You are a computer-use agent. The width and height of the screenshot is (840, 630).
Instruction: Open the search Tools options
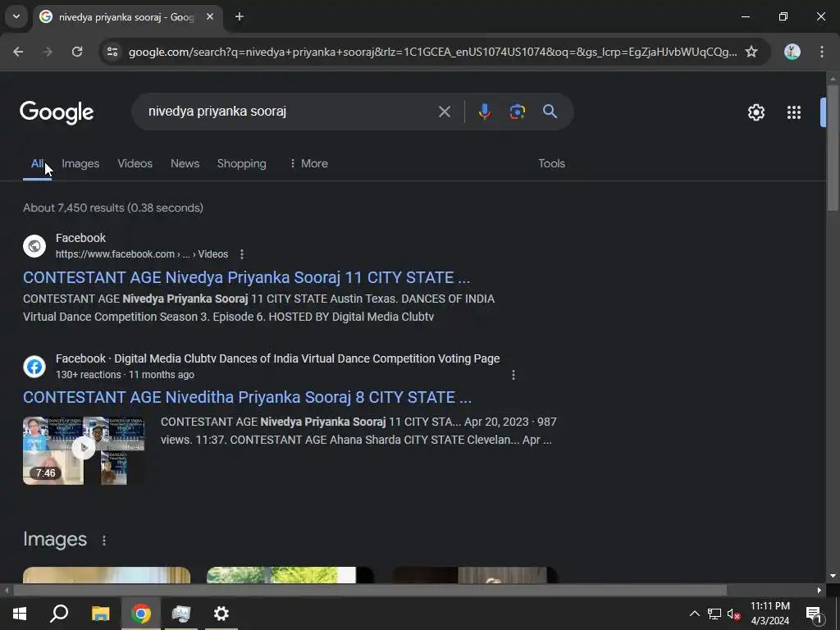(552, 163)
